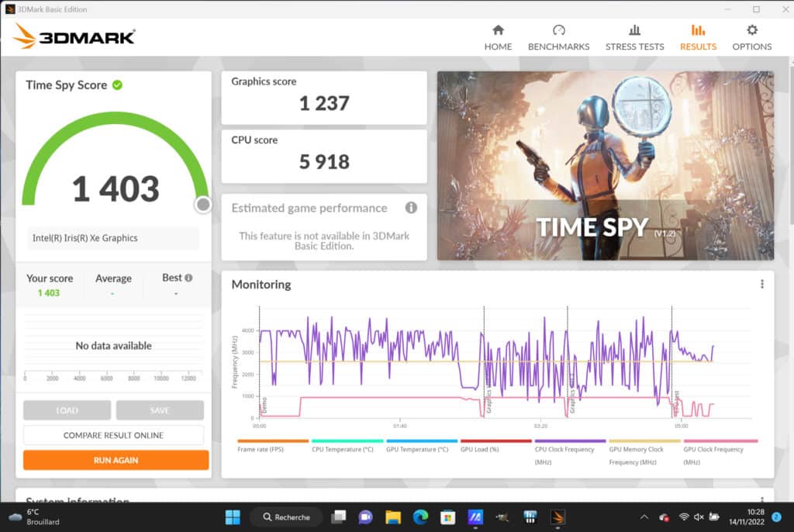
Task: Click the CPU score value 5 918
Action: pos(324,161)
